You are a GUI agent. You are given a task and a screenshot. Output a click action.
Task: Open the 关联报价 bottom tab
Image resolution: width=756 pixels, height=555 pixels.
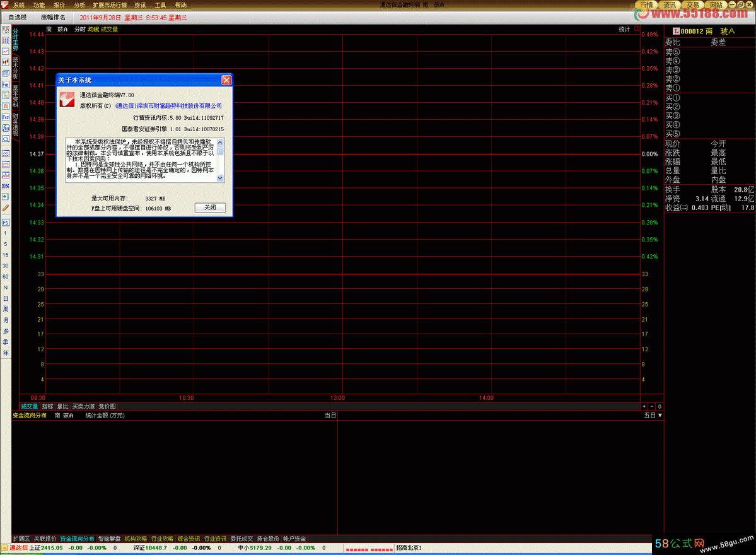(45, 539)
